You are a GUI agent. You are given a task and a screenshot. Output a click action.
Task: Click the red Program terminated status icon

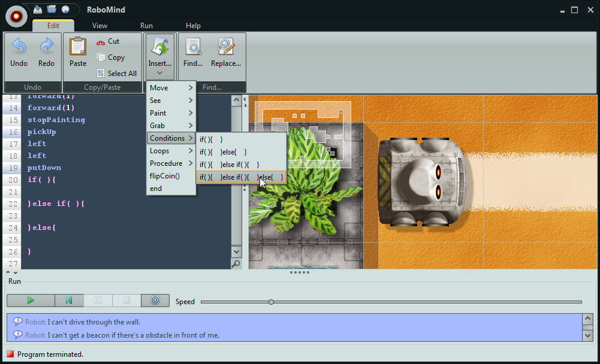point(10,354)
